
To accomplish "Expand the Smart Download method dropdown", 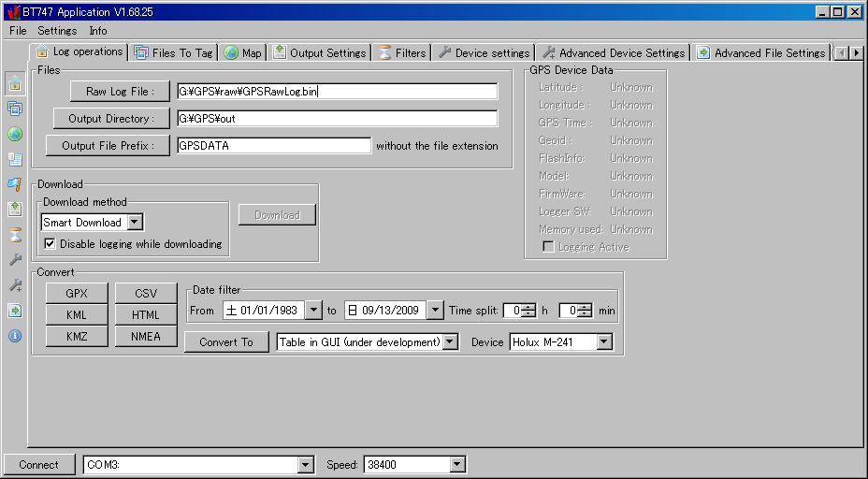I will click(x=135, y=223).
